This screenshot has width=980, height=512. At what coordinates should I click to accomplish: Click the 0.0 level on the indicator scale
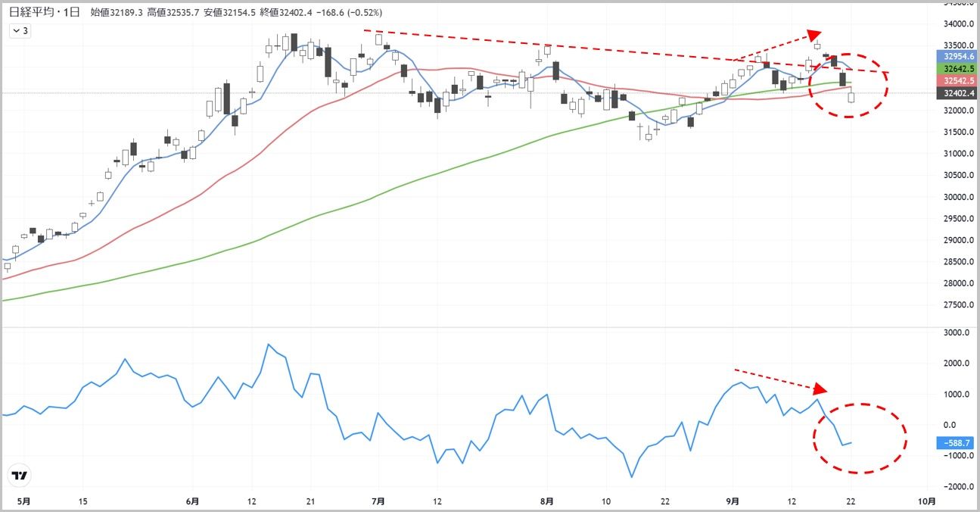pos(948,425)
